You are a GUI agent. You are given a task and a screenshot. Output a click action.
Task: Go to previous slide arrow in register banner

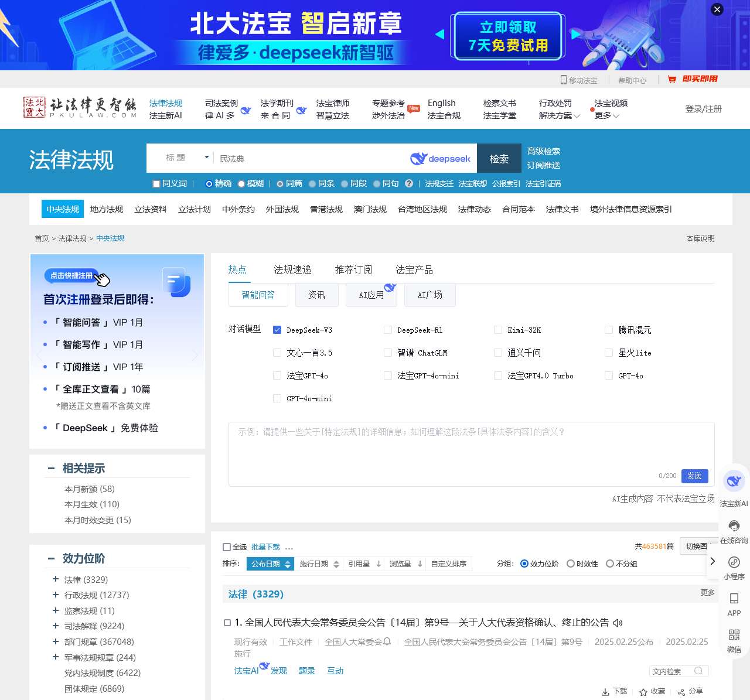pyautogui.click(x=39, y=355)
